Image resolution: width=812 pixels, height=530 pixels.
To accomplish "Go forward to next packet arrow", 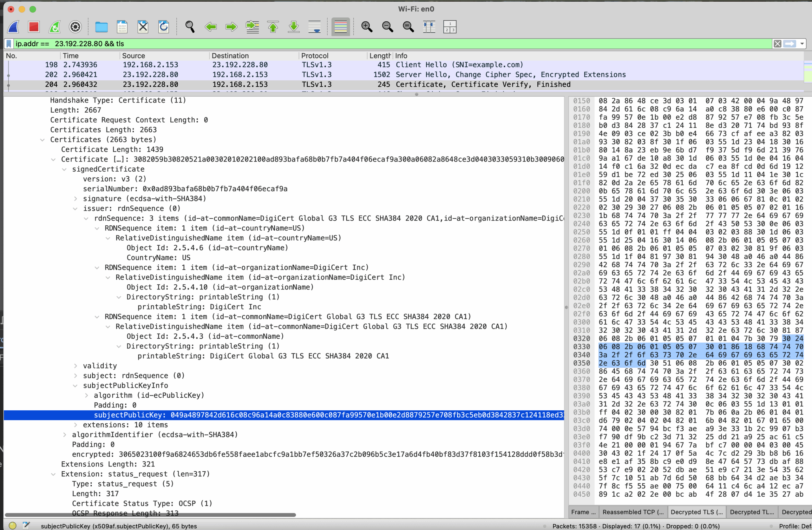I will [x=232, y=27].
